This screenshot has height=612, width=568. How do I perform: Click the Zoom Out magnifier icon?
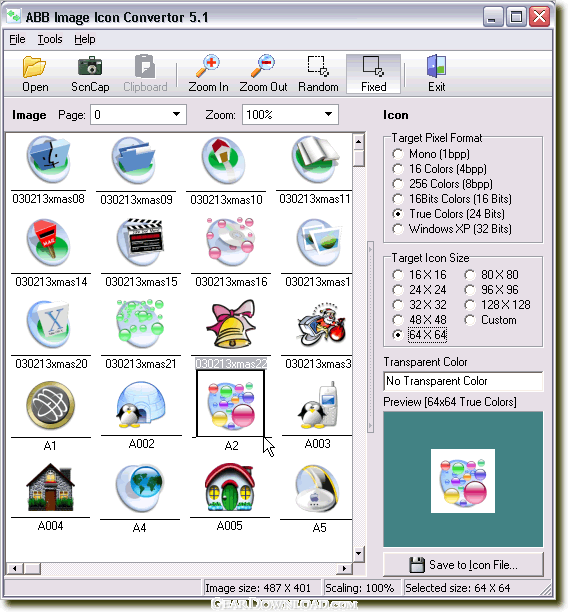(x=263, y=66)
